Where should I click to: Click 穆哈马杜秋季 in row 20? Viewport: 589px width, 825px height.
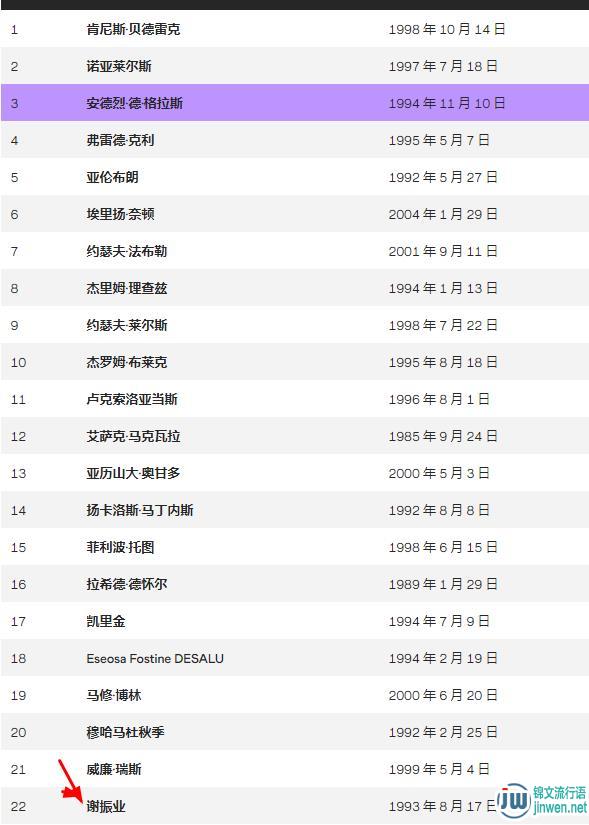tap(126, 732)
